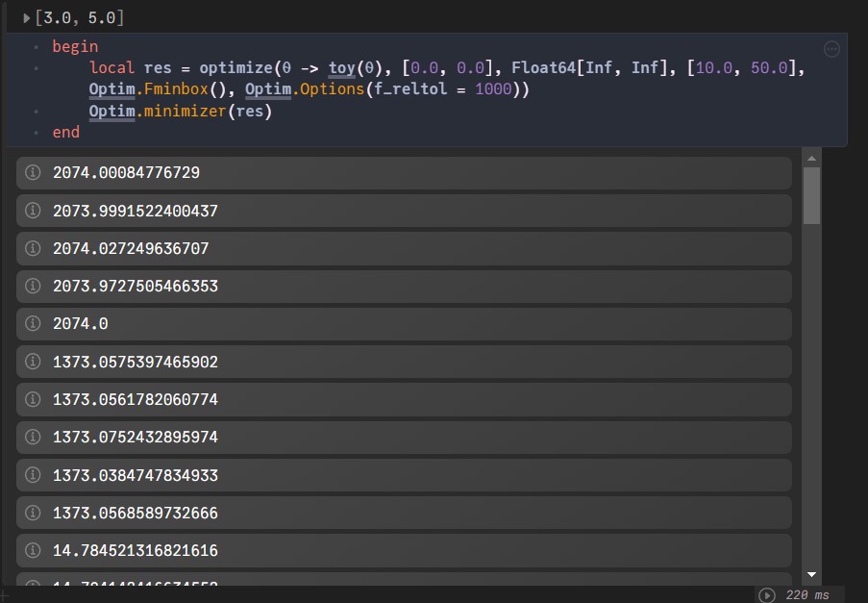
Task: Select log value 1373.0752432895974
Action: tap(136, 438)
